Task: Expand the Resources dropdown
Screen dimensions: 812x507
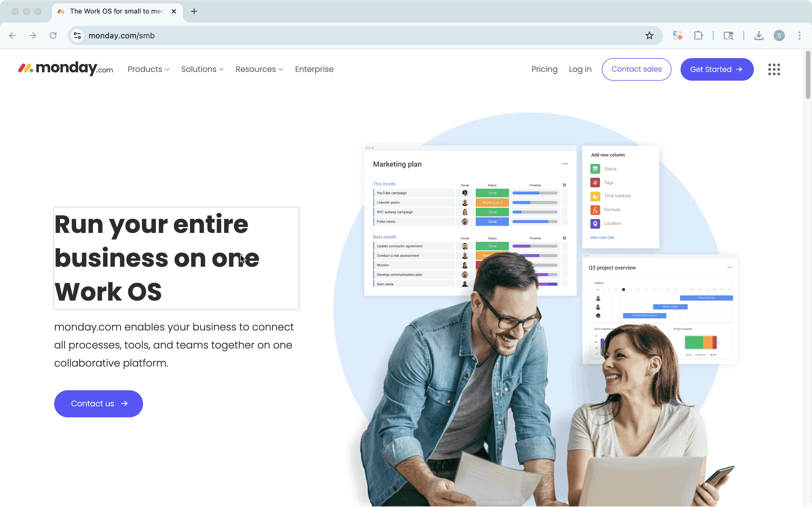Action: tap(259, 69)
